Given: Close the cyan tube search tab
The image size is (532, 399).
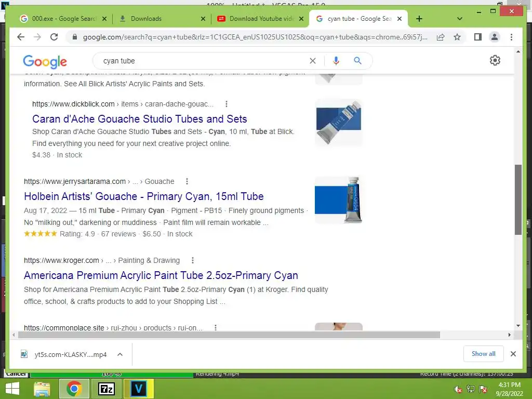Looking at the screenshot, I should pyautogui.click(x=400, y=19).
